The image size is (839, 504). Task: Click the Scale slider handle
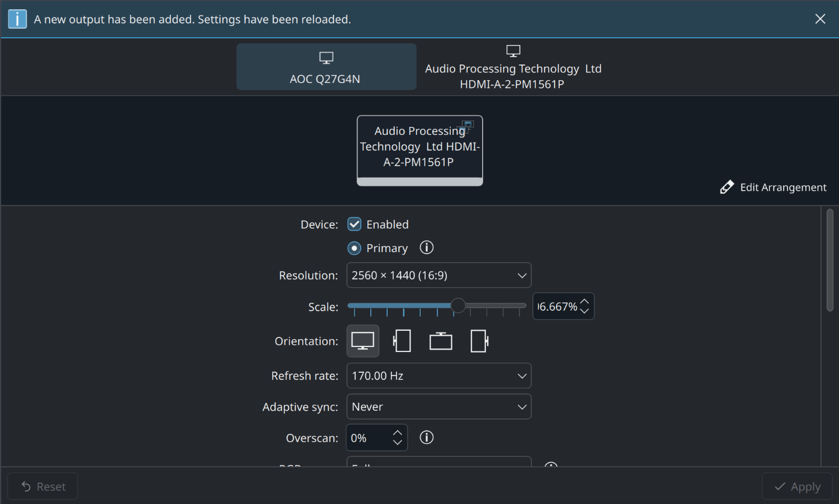(x=458, y=305)
